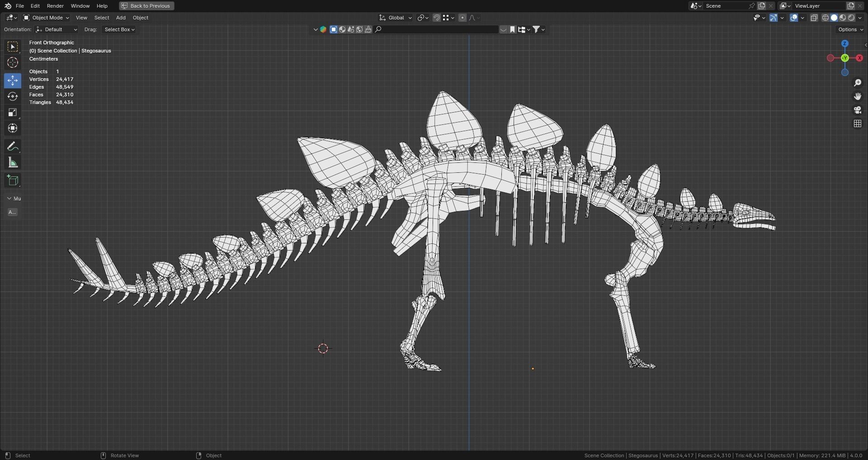Open the File menu
Image resolution: width=868 pixels, height=460 pixels.
[x=20, y=6]
